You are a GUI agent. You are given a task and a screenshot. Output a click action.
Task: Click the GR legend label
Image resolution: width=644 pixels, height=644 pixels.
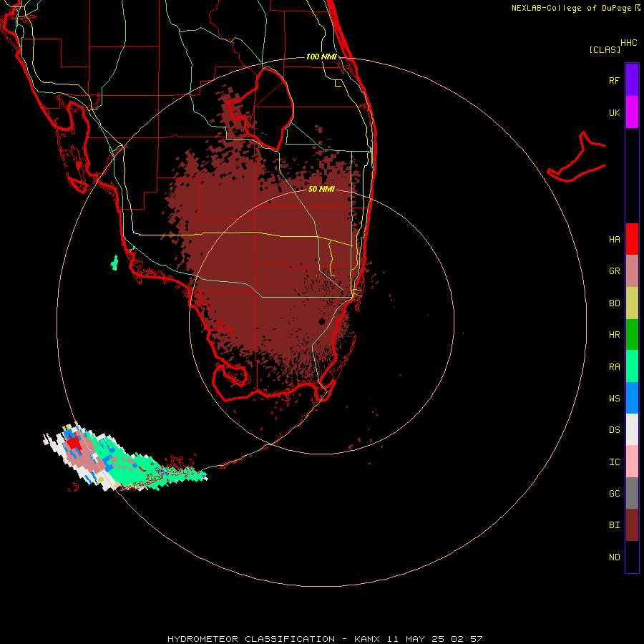pos(615,271)
